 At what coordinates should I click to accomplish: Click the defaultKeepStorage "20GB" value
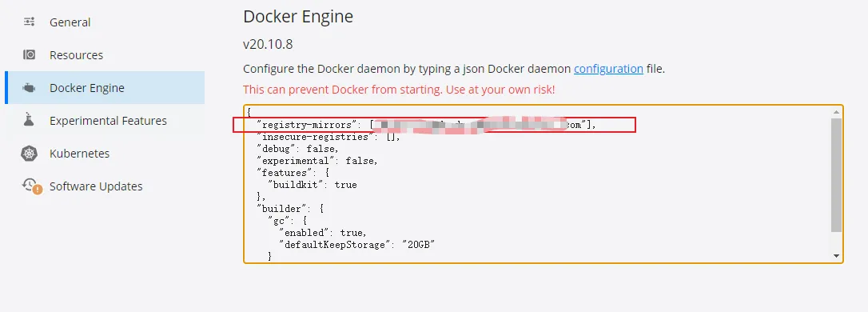tap(419, 244)
